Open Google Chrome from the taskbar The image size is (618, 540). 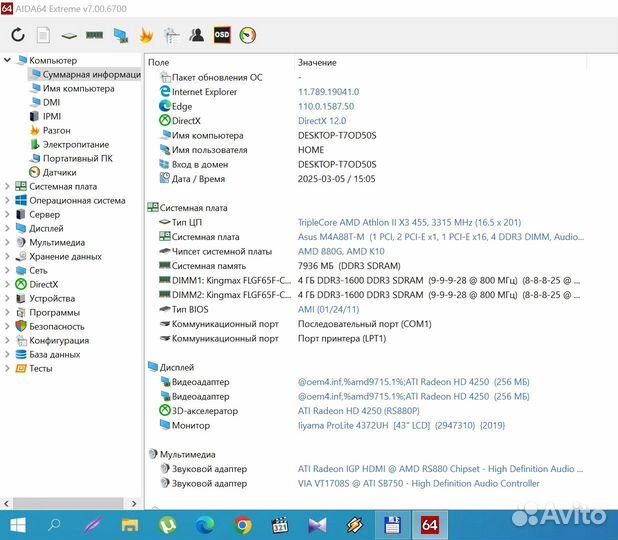[243, 525]
